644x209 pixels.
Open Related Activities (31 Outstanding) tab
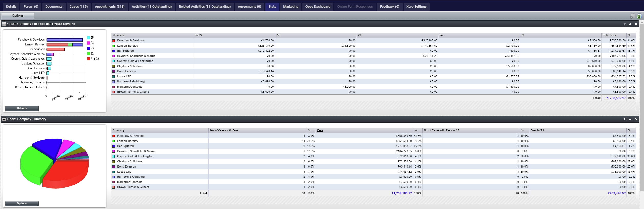point(205,7)
